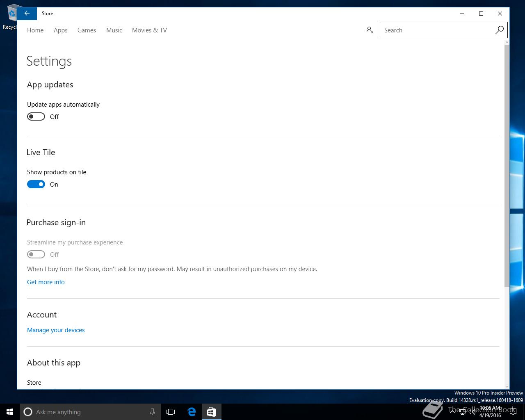Toggle Streamline my purchase experience switch
Screen dimensions: 525x420
pyautogui.click(x=36, y=254)
